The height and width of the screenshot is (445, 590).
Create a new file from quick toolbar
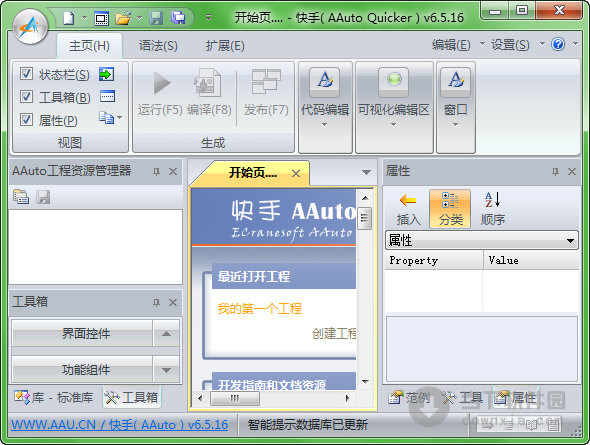[x=68, y=18]
